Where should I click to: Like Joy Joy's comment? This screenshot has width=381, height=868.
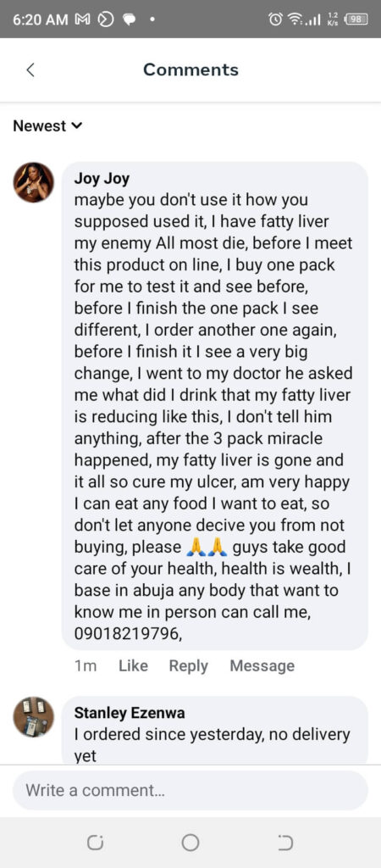133,666
